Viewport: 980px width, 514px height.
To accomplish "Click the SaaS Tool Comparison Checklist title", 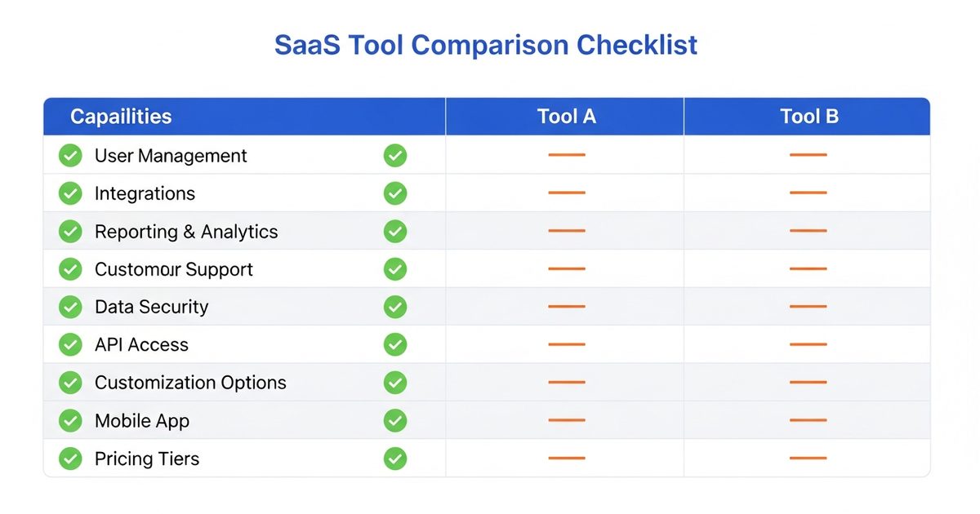I will (486, 45).
